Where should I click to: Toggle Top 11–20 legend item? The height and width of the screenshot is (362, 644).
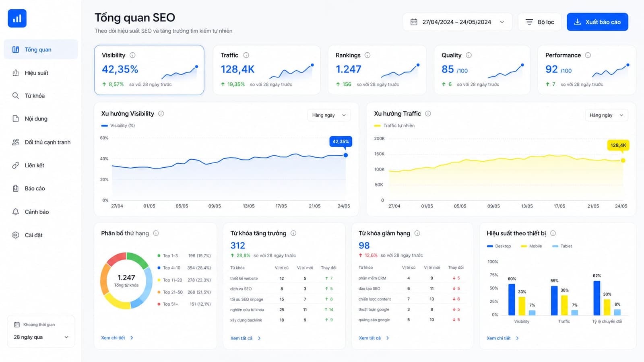point(184,280)
